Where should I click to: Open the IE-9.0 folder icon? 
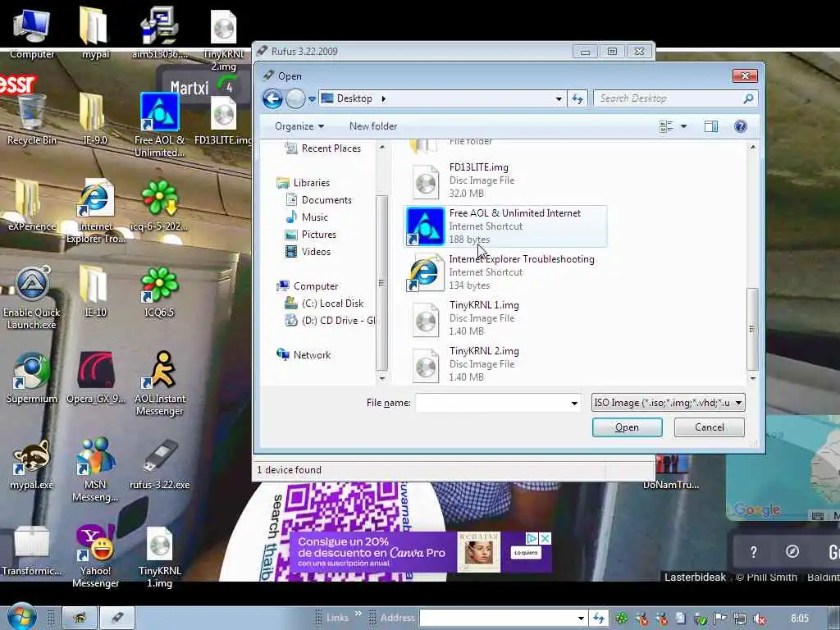click(95, 119)
